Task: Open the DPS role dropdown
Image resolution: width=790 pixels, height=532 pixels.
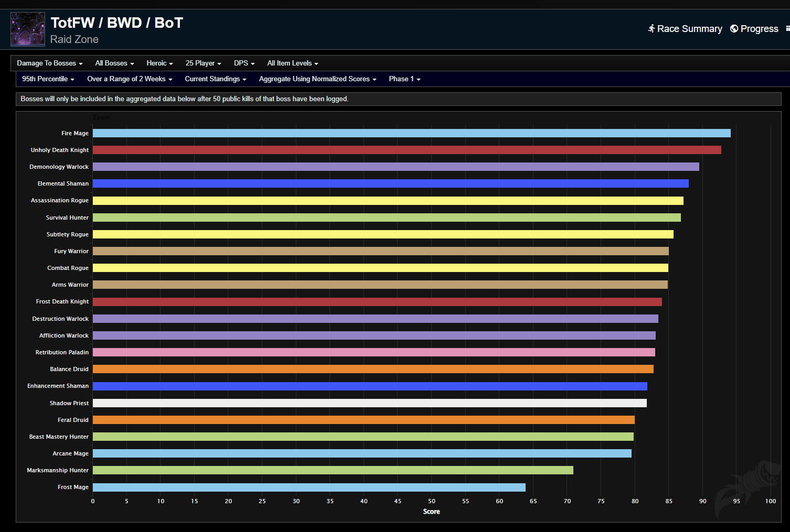Action: pos(244,63)
